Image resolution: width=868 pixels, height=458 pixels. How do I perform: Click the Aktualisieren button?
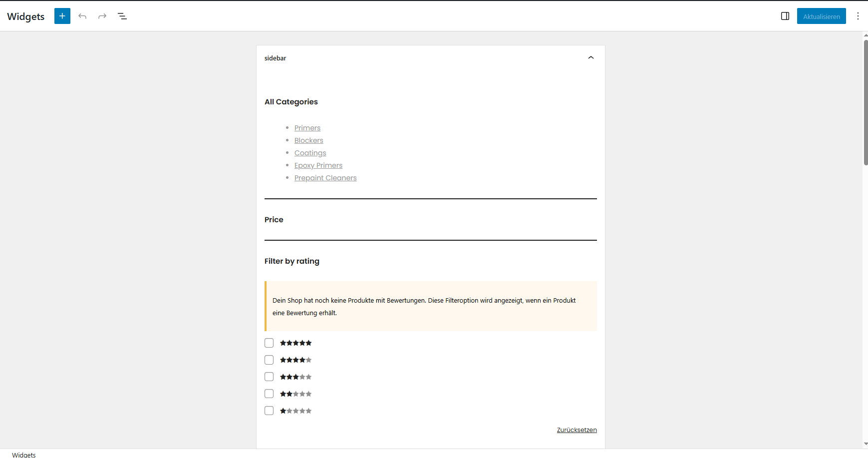point(821,16)
